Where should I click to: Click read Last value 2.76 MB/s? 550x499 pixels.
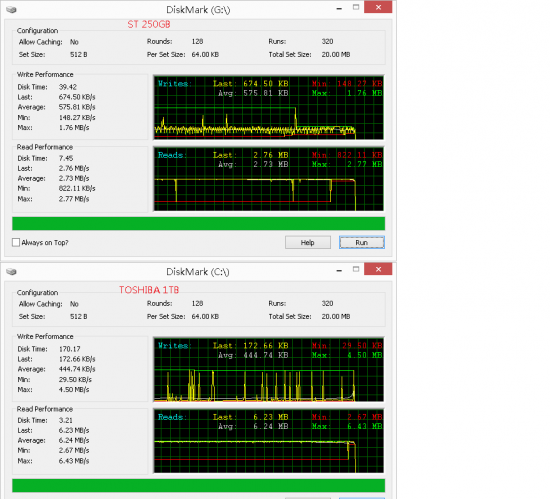pyautogui.click(x=74, y=168)
